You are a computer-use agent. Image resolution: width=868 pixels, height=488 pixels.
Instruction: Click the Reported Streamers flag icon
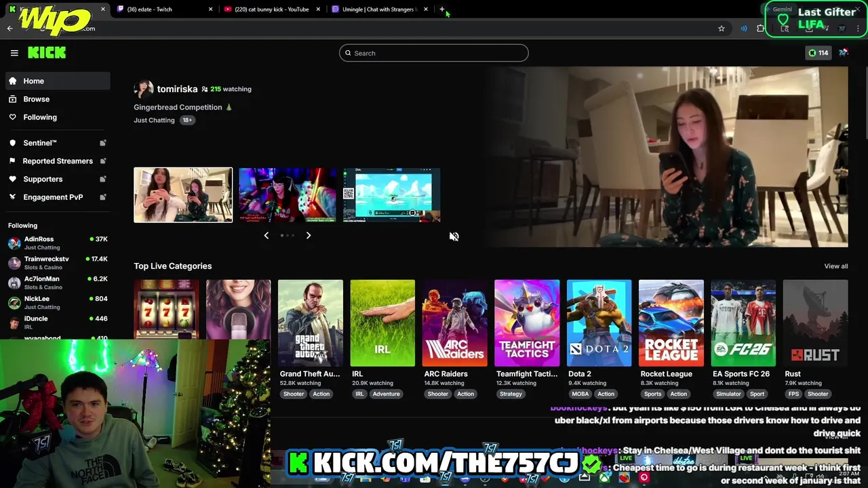point(13,161)
